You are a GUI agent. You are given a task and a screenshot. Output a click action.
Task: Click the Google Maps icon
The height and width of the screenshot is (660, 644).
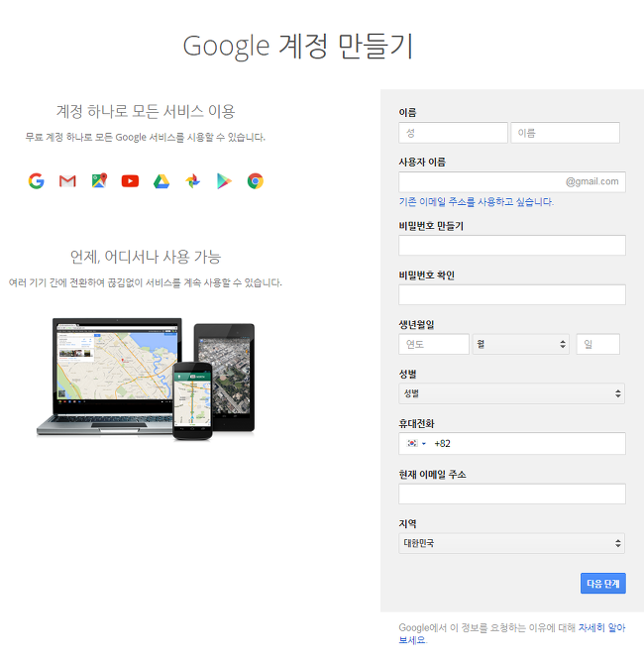(99, 181)
